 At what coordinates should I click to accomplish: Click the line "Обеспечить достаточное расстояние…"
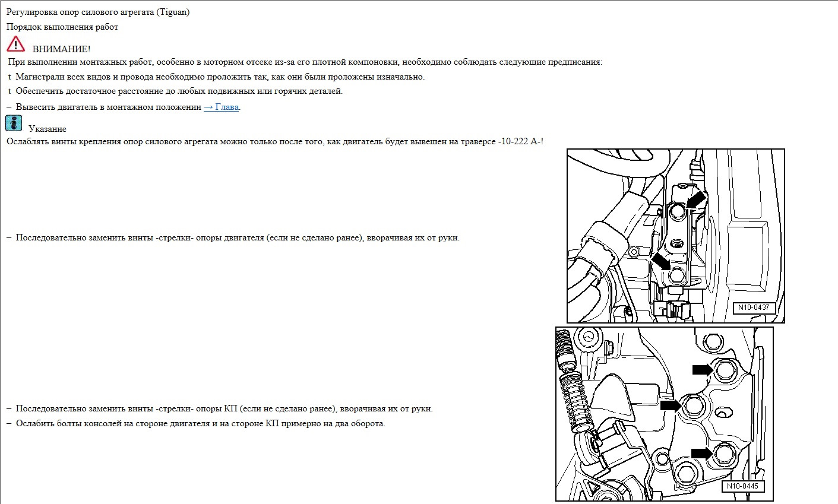click(x=179, y=91)
